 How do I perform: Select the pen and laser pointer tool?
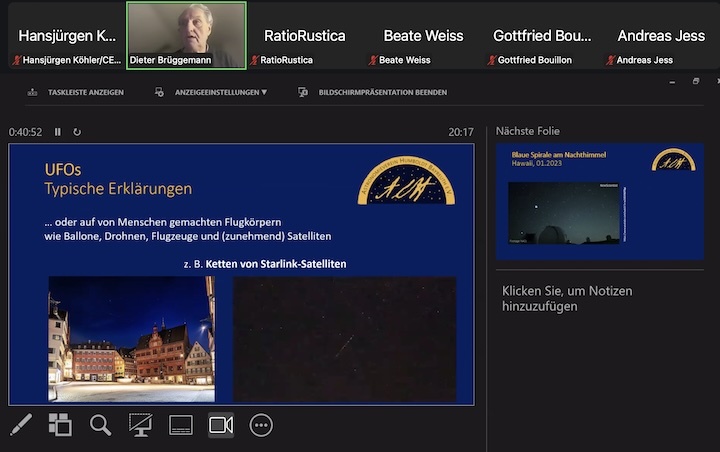[21, 424]
